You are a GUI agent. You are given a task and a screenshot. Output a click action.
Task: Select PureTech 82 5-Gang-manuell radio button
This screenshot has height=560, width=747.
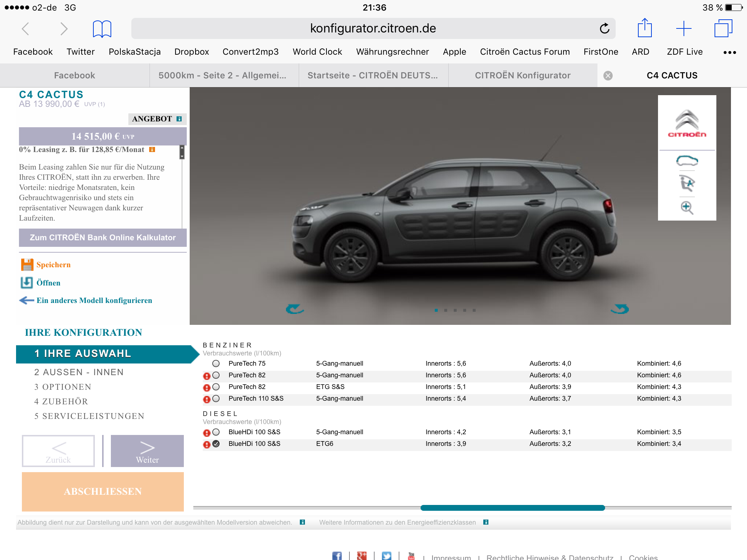point(216,375)
